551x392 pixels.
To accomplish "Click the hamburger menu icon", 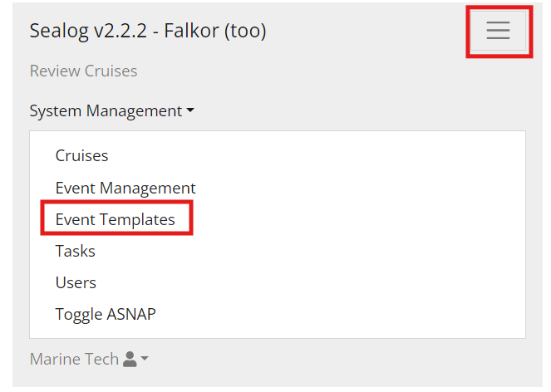I will pos(498,30).
